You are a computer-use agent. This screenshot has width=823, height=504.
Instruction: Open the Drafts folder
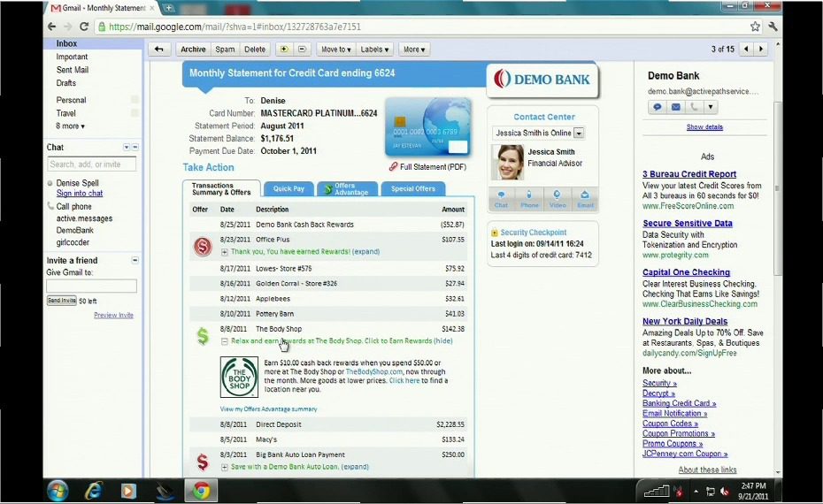[66, 83]
